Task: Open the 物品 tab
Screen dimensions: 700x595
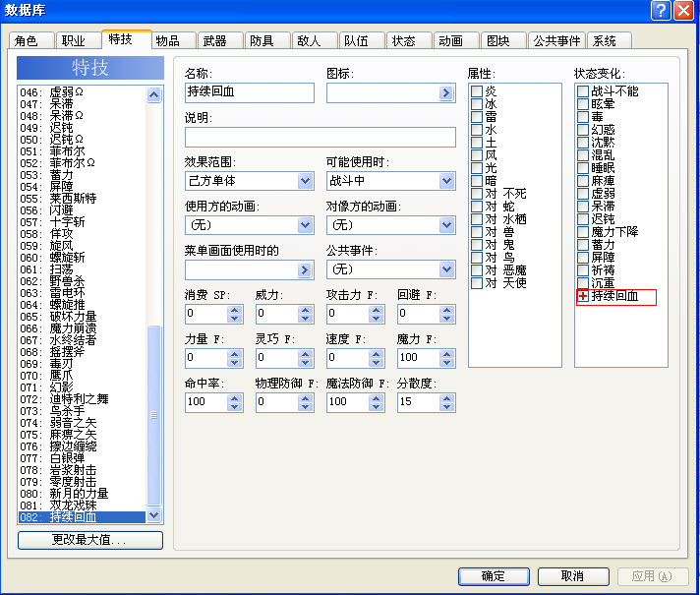Action: (x=173, y=40)
